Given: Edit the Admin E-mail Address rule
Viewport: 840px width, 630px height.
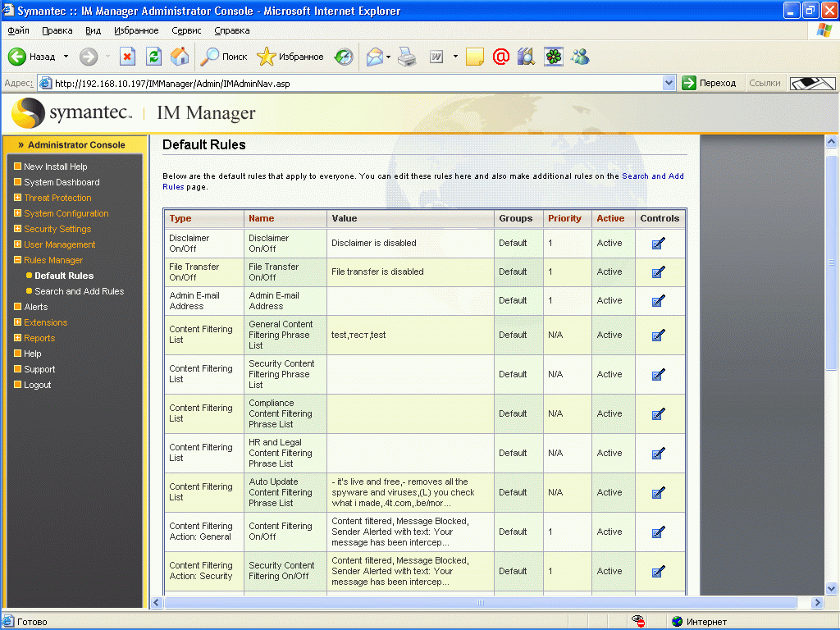Looking at the screenshot, I should tap(658, 300).
